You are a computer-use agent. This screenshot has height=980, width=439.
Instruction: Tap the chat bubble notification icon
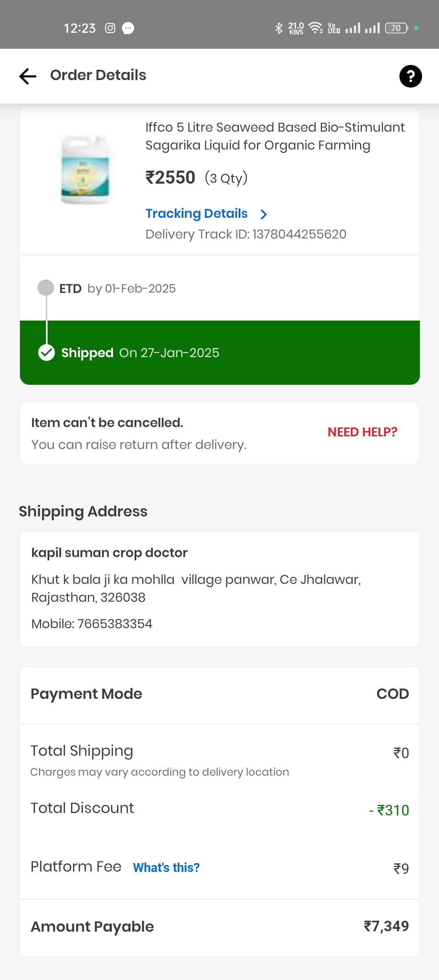(128, 28)
